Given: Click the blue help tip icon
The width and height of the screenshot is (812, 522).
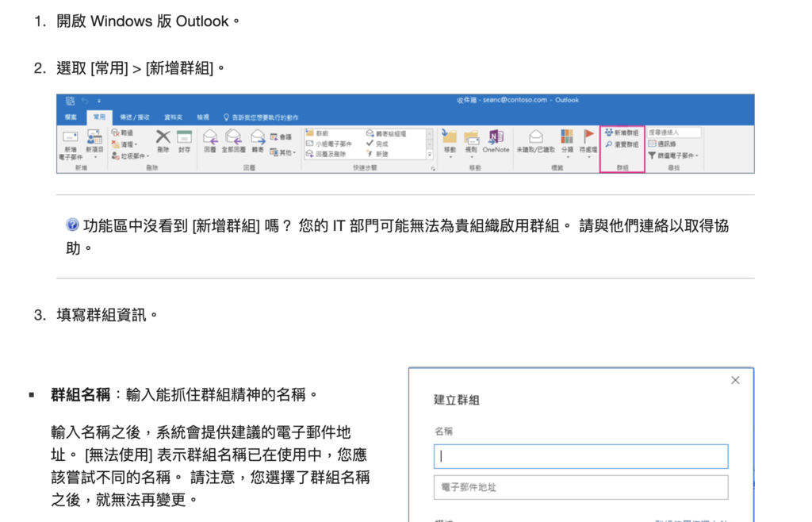Looking at the screenshot, I should (x=72, y=225).
